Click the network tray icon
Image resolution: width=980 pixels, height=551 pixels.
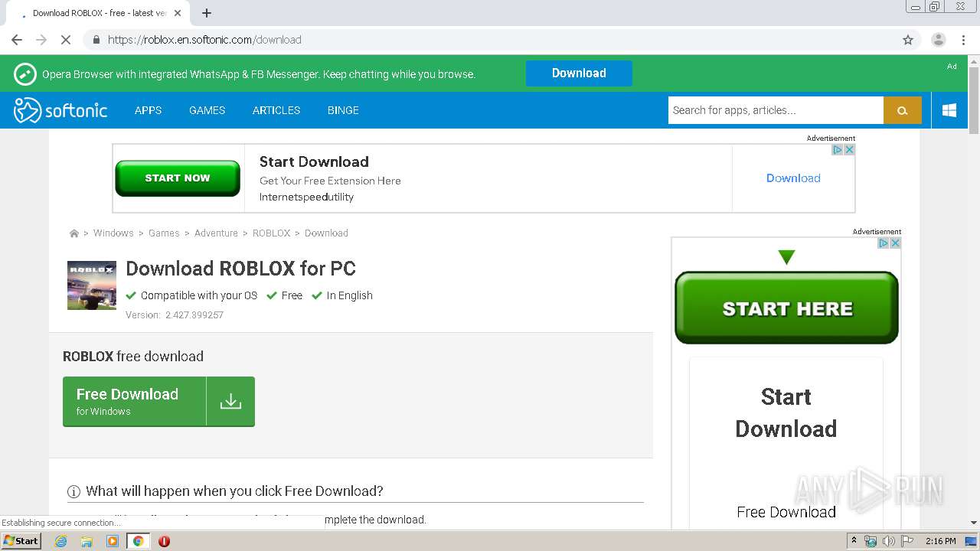[x=871, y=541]
